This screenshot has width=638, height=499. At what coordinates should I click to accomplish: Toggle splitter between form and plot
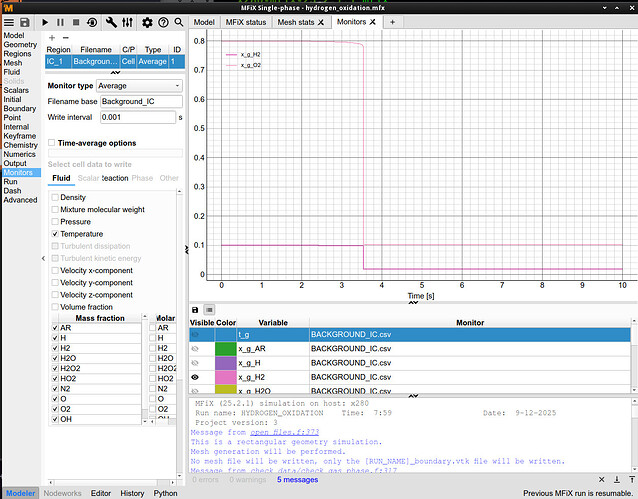click(x=187, y=250)
